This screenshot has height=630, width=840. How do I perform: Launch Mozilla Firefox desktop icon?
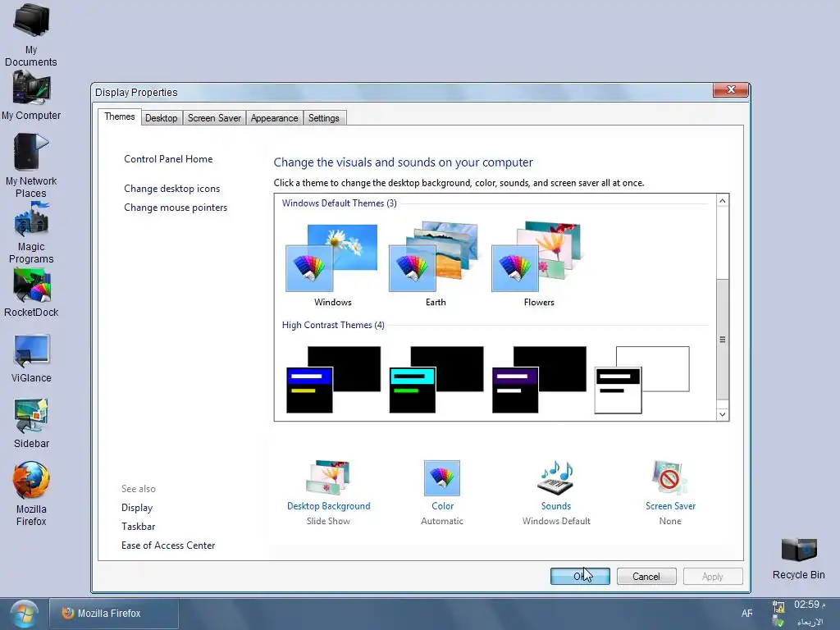coord(31,494)
